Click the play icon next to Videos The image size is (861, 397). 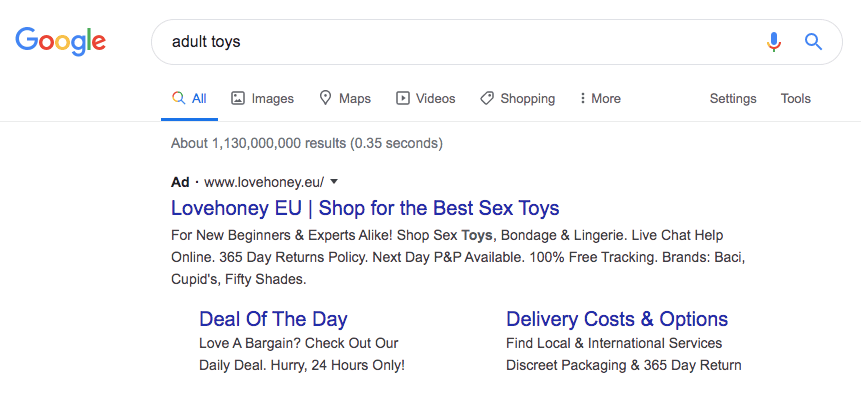[x=402, y=98]
